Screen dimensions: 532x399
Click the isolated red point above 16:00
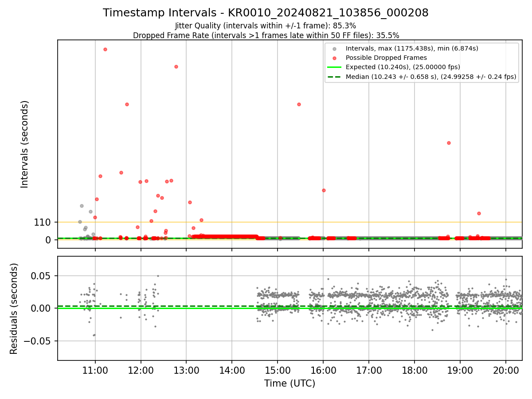[324, 190]
